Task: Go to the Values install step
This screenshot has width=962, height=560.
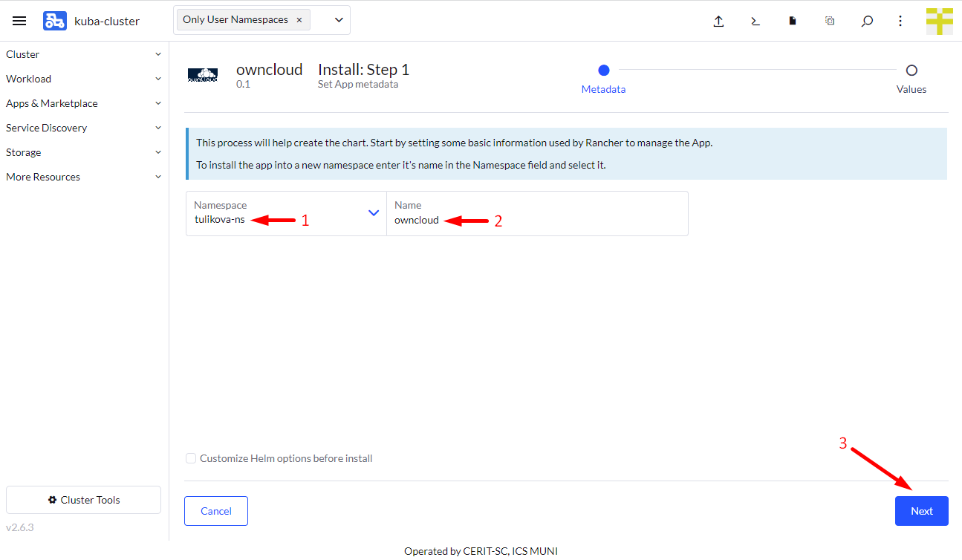Action: point(911,71)
